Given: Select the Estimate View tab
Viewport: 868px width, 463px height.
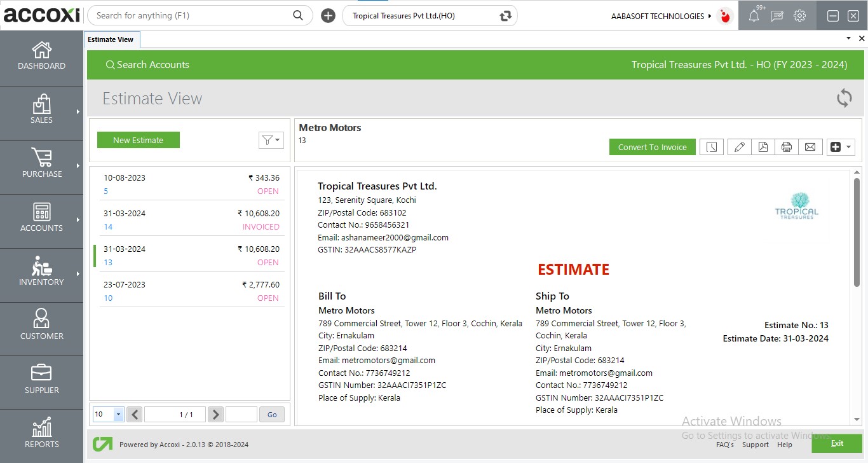Looking at the screenshot, I should coord(111,39).
